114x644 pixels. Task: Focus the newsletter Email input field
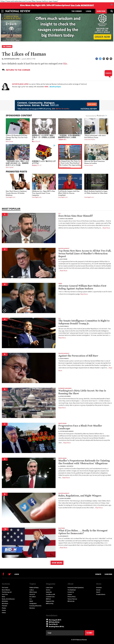pos(65,633)
